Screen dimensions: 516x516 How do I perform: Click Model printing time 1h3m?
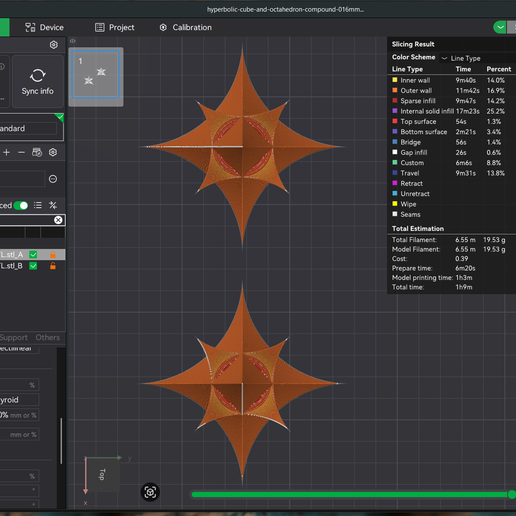(x=464, y=278)
